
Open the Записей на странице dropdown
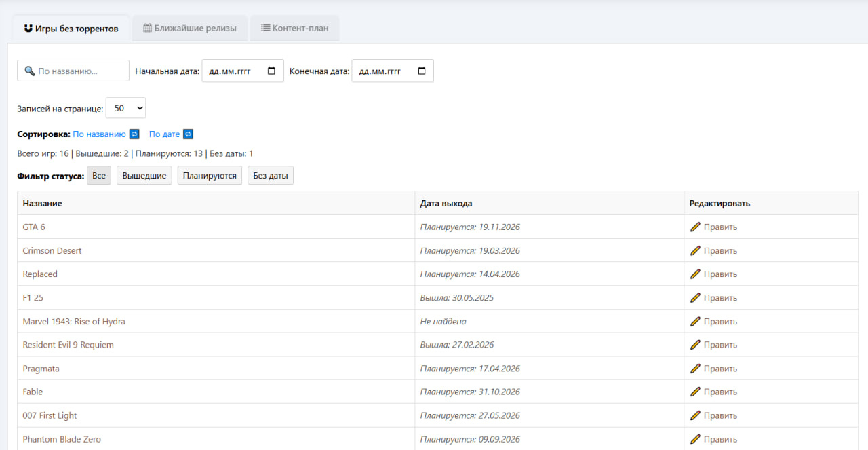click(125, 109)
